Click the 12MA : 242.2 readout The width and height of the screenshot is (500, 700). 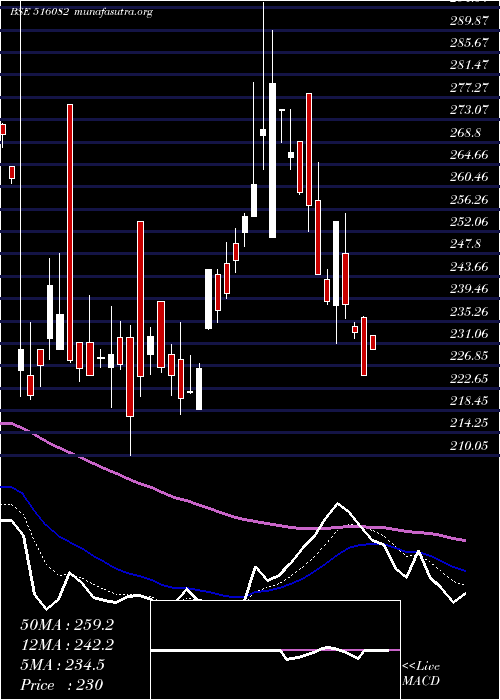click(67, 645)
